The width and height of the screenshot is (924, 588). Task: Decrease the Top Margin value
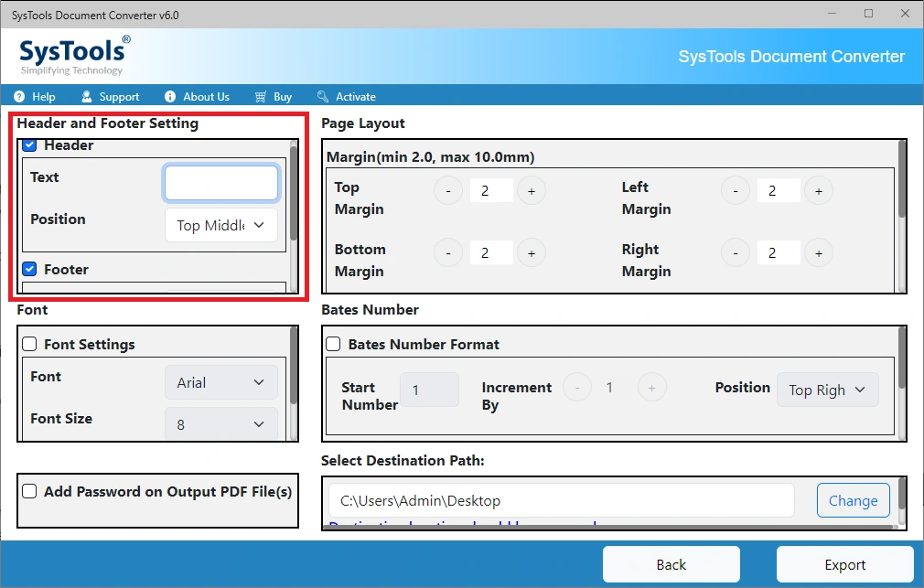tap(448, 191)
